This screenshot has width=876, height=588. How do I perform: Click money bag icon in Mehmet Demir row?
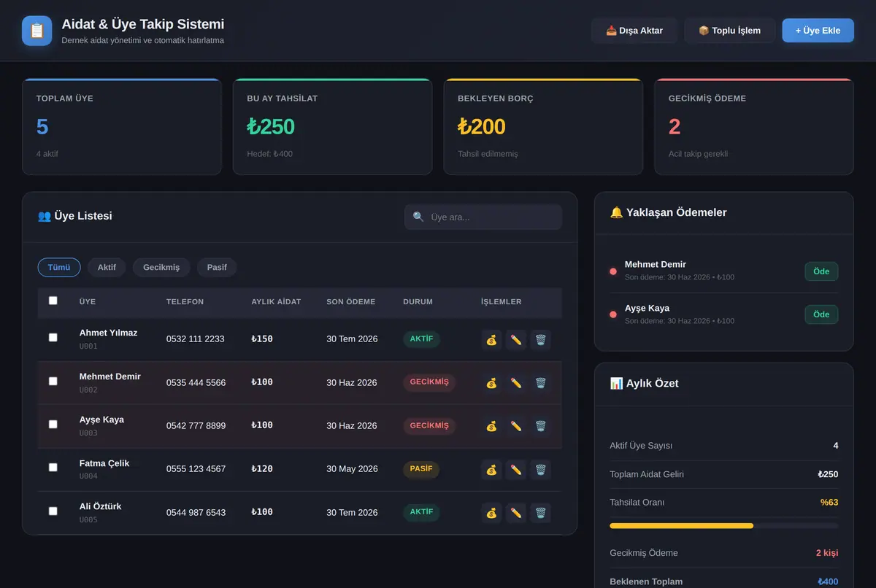pos(491,383)
